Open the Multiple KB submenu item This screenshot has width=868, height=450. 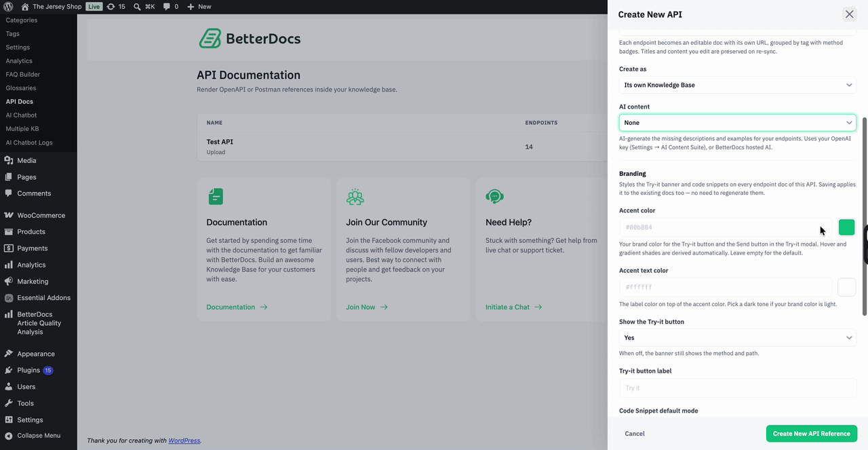(x=22, y=129)
